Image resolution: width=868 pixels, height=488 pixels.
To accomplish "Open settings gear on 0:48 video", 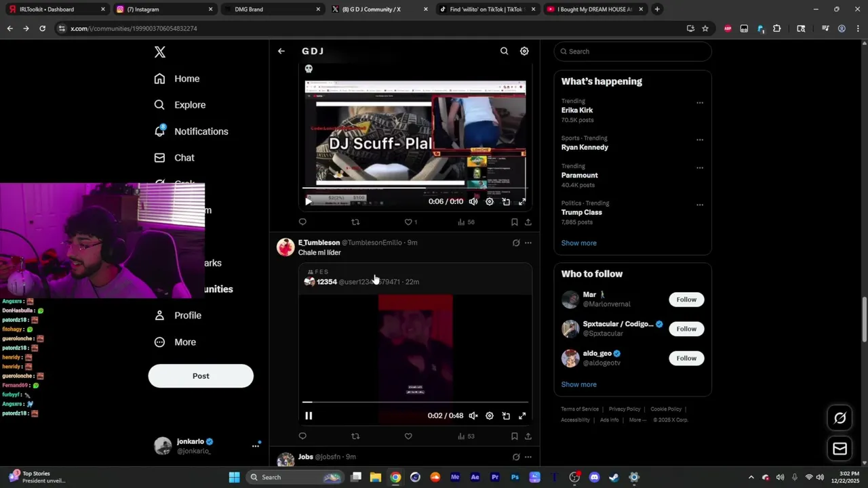I will click(x=490, y=415).
